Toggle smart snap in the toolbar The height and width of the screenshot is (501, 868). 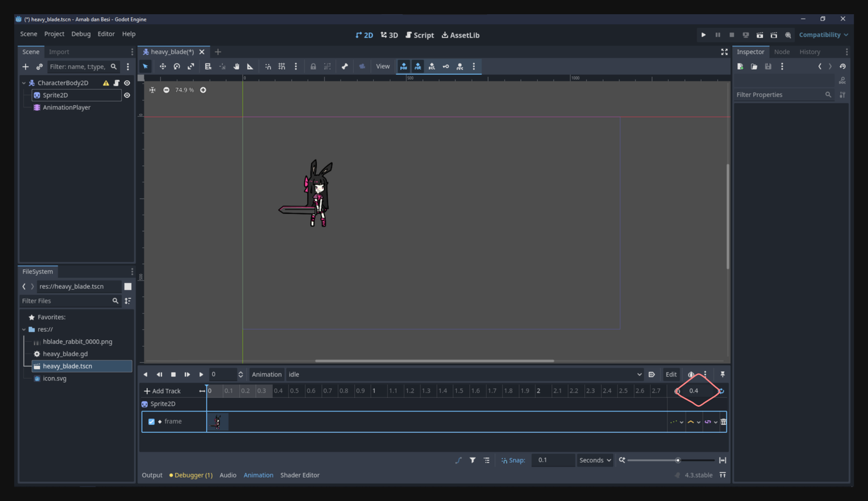tap(268, 66)
